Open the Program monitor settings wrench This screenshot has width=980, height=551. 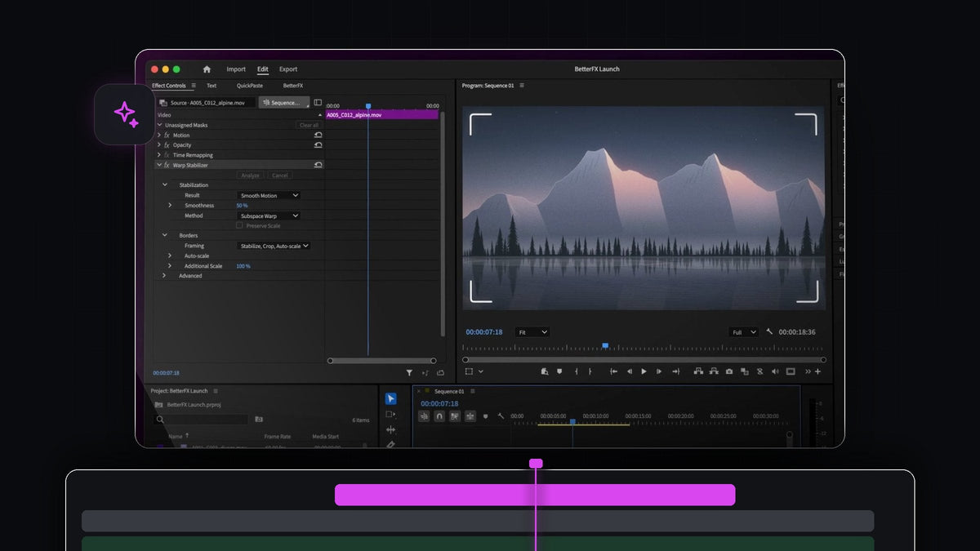(769, 332)
